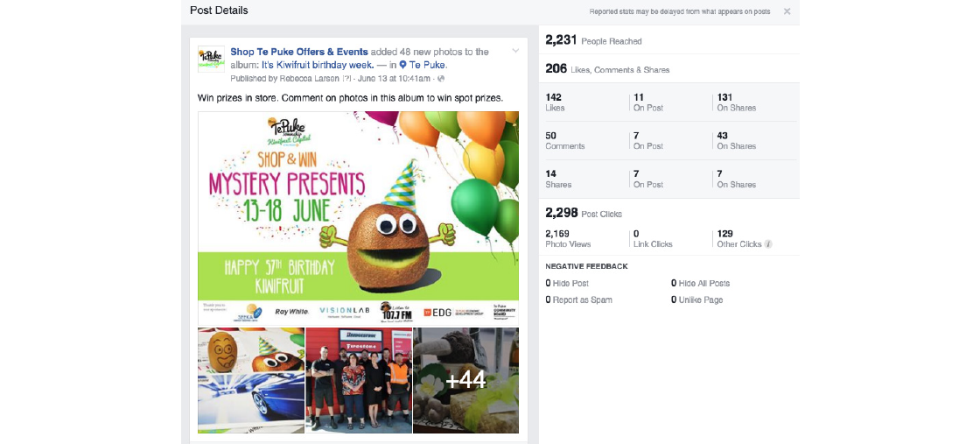This screenshot has height=444, width=980.
Task: Click the Published by Rebecca Larsen text
Action: pyautogui.click(x=285, y=79)
